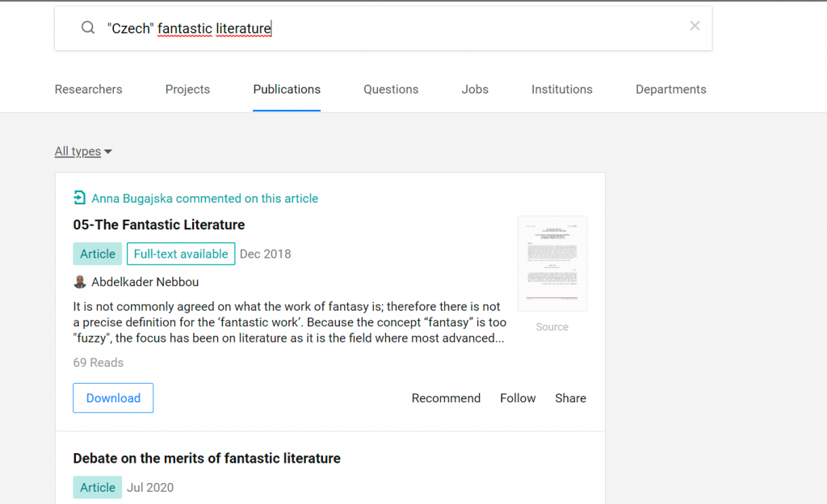Click the comment notification icon beside Anna Bugajska
The height and width of the screenshot is (504, 827).
pyautogui.click(x=79, y=198)
